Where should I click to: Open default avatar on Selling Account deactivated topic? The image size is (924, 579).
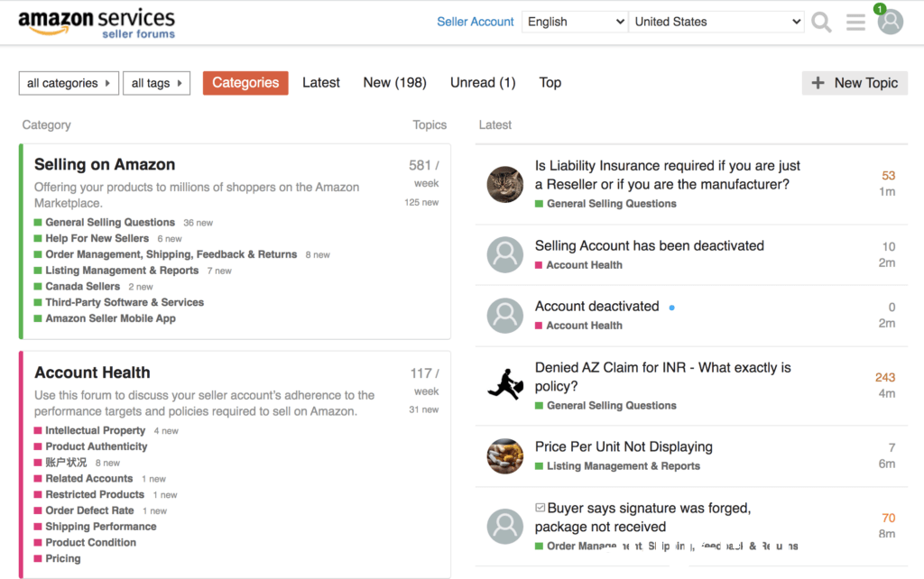(x=505, y=254)
